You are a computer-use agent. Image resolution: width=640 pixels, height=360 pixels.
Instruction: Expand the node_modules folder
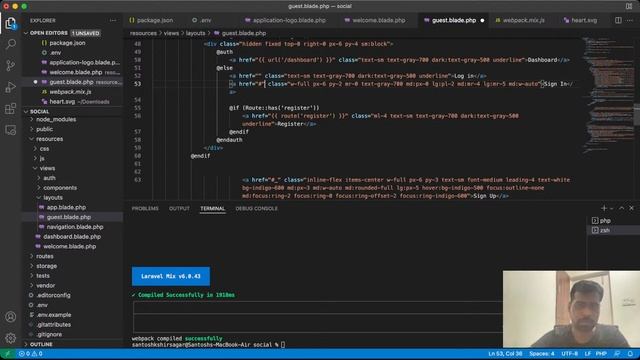tap(56, 120)
